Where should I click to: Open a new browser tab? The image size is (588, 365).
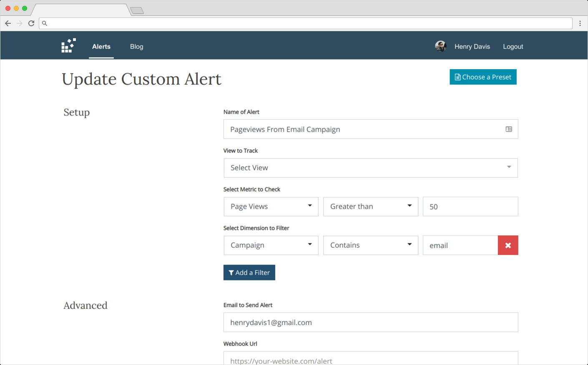(x=137, y=10)
